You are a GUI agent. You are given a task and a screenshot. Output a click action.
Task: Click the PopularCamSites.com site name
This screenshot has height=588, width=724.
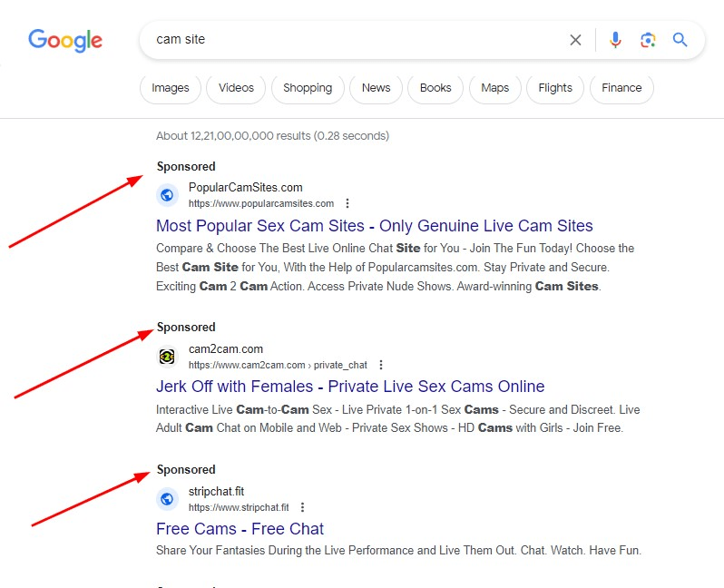pyautogui.click(x=246, y=187)
